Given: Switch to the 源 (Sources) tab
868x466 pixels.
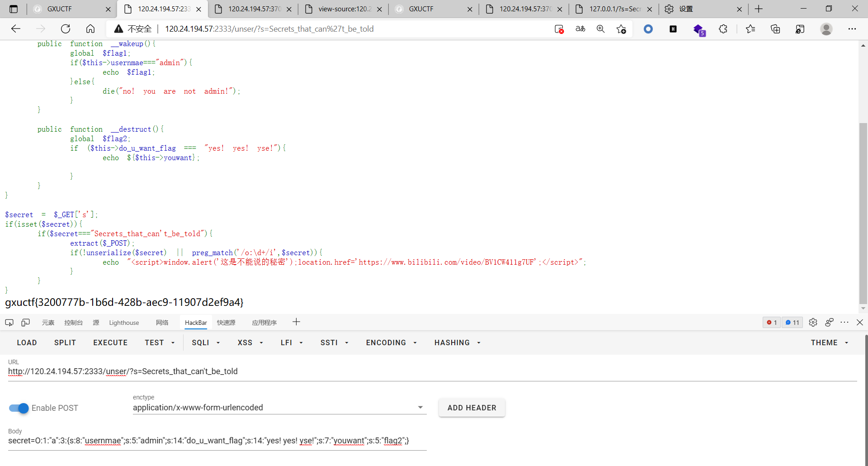Looking at the screenshot, I should 96,323.
